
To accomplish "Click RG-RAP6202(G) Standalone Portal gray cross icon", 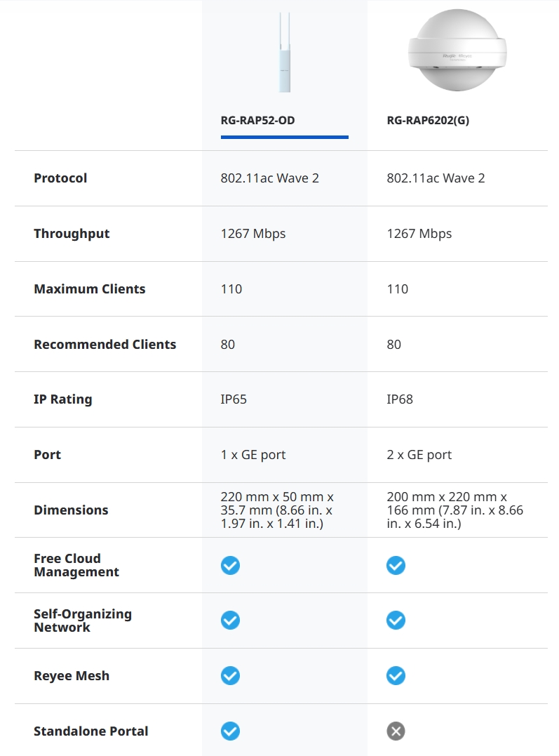I will click(396, 731).
